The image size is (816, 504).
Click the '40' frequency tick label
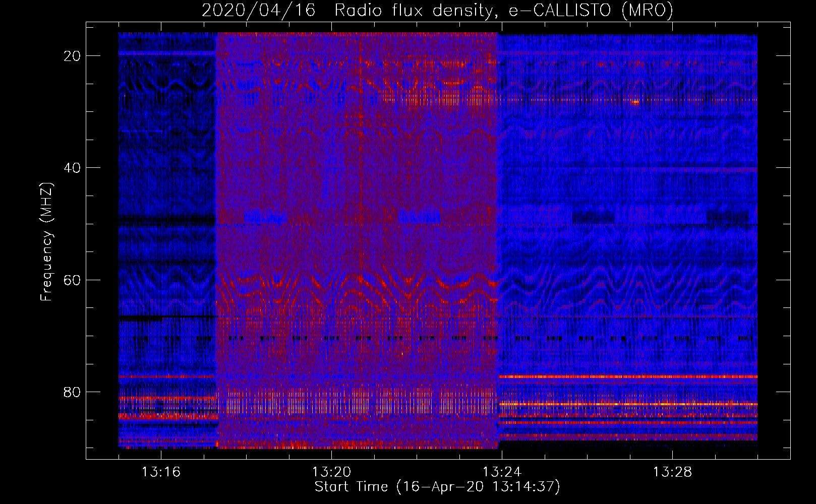point(72,168)
